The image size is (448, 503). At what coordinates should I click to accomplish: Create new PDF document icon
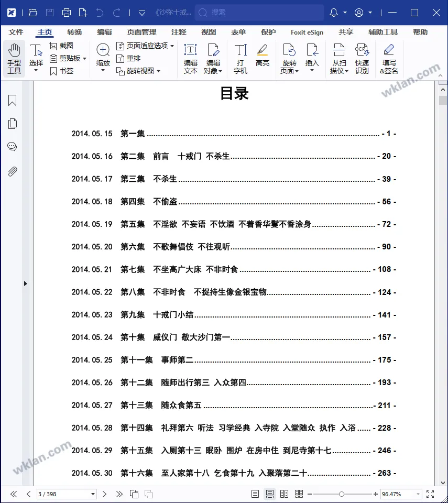[x=83, y=13]
